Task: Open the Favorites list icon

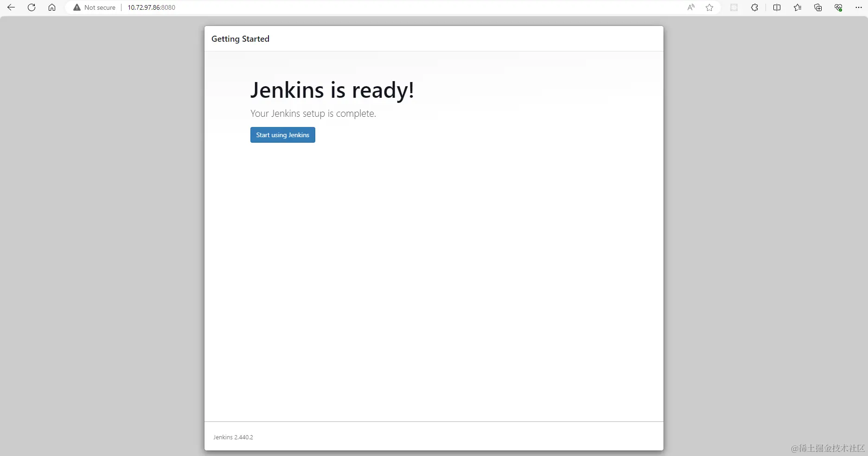Action: [x=798, y=7]
